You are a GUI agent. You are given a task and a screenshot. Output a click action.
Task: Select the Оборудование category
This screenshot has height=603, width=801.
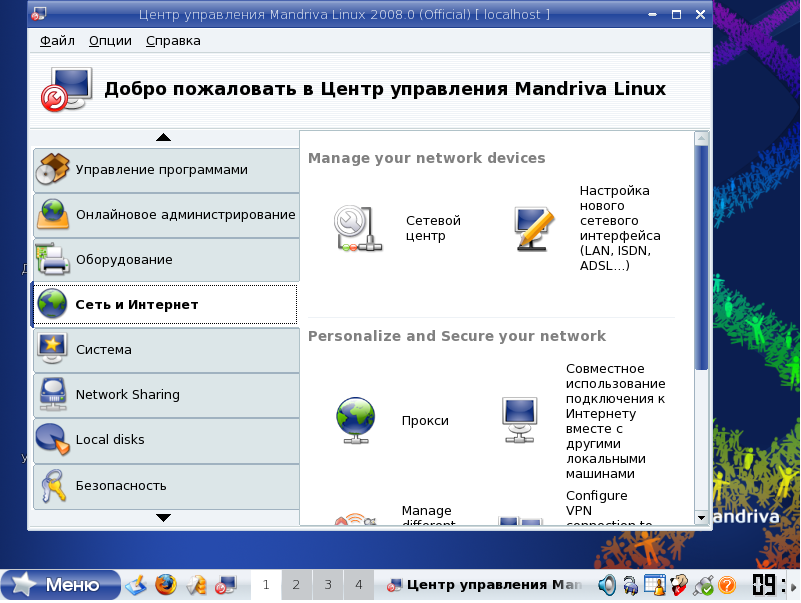coord(167,260)
